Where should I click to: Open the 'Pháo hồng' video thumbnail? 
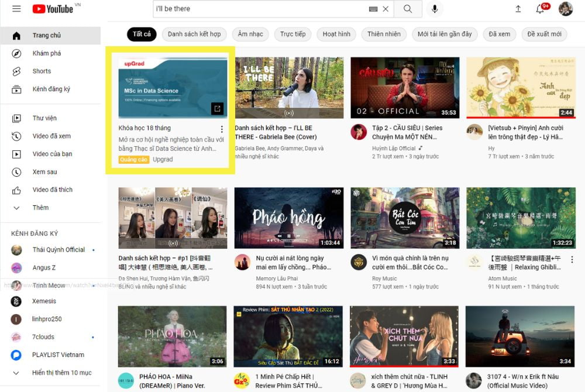pos(288,219)
